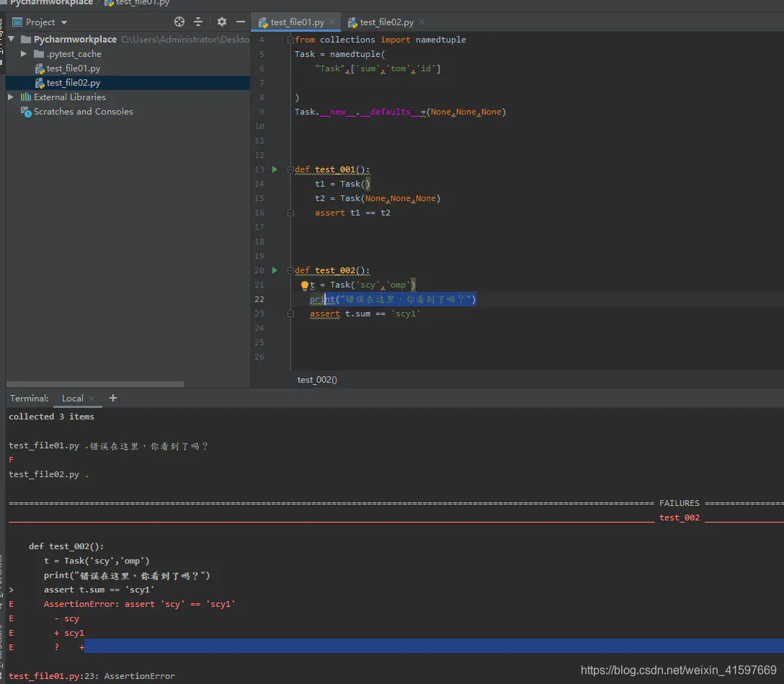Viewport: 784px width, 684px height.
Task: Switch to test_file02.py editor tab
Action: tap(386, 22)
